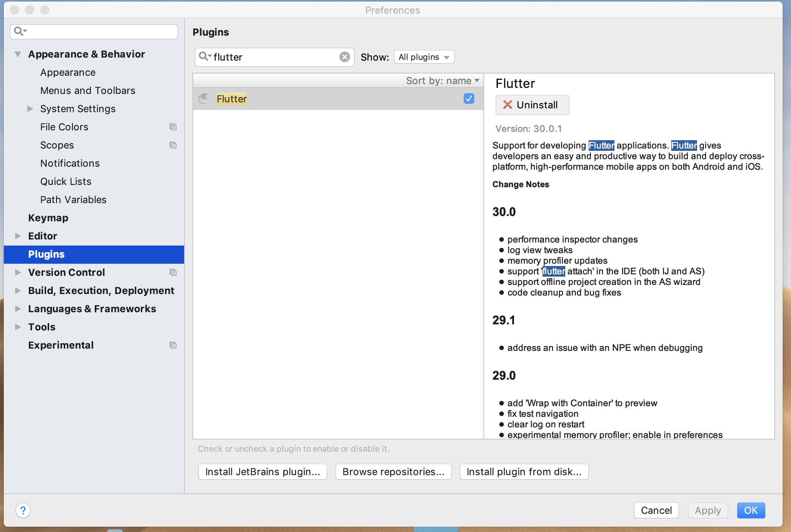
Task: Confirm preferences with OK
Action: coord(751,510)
